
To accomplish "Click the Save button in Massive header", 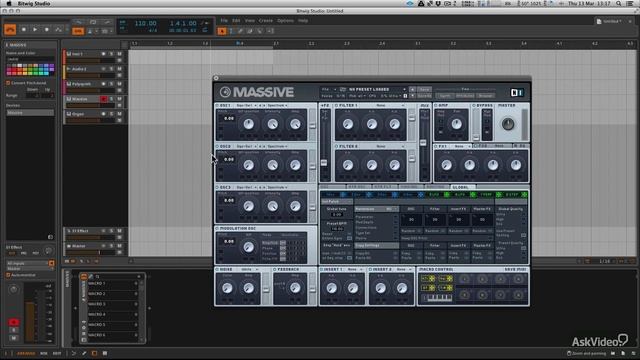I will [x=424, y=89].
